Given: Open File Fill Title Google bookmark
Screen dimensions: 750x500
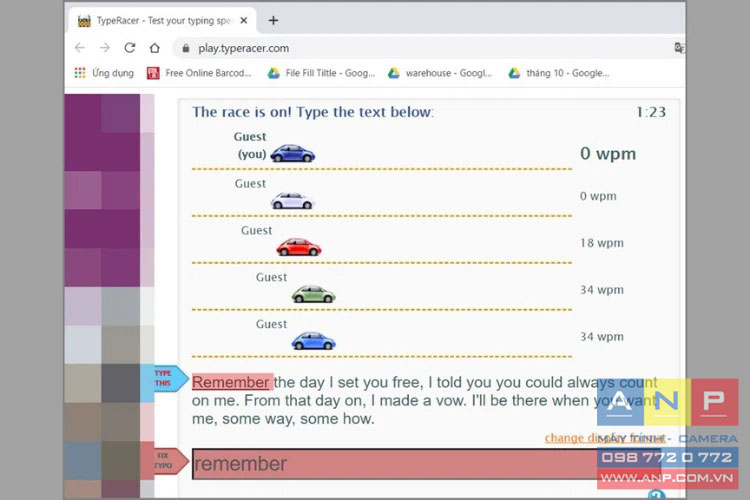Looking at the screenshot, I should 321,73.
